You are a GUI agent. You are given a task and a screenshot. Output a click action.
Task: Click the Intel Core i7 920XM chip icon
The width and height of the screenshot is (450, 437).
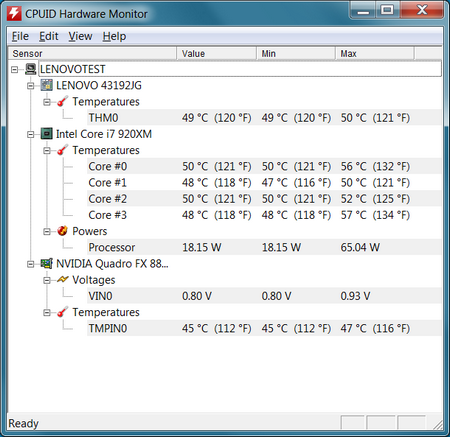[x=47, y=134]
